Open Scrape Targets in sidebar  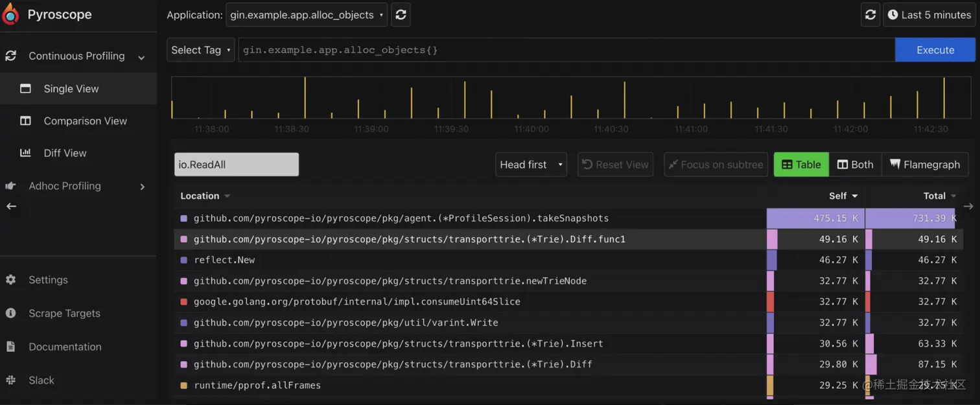(78, 313)
